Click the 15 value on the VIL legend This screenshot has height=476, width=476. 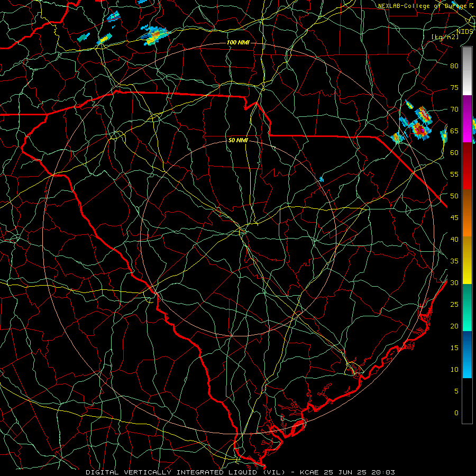(x=454, y=347)
